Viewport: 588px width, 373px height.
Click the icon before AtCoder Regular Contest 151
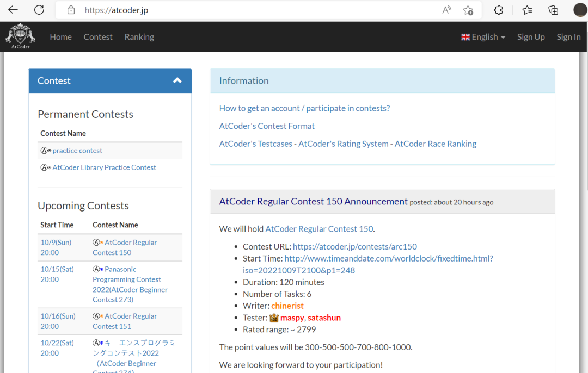click(x=98, y=316)
